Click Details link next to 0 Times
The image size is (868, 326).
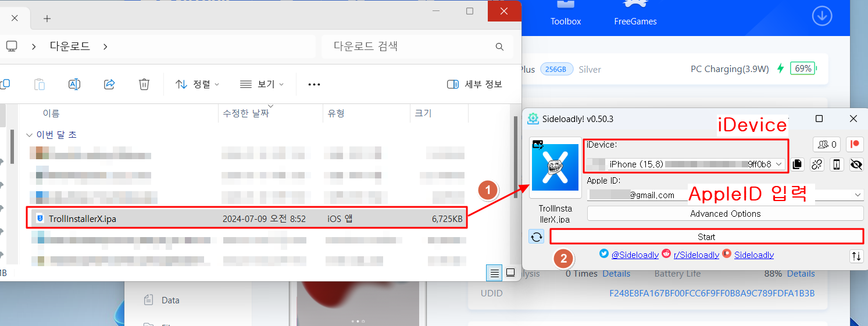tap(616, 273)
